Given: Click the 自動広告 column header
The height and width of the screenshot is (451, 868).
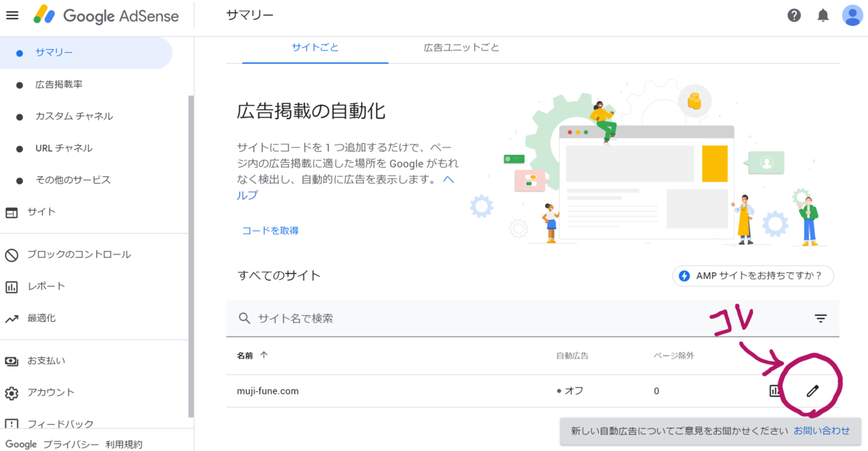Looking at the screenshot, I should (572, 356).
